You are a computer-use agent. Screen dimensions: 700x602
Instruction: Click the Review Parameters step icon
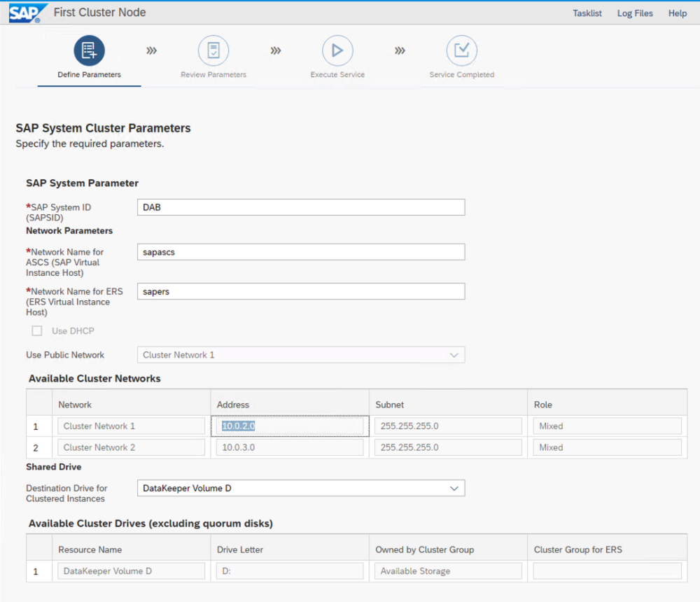tap(213, 50)
